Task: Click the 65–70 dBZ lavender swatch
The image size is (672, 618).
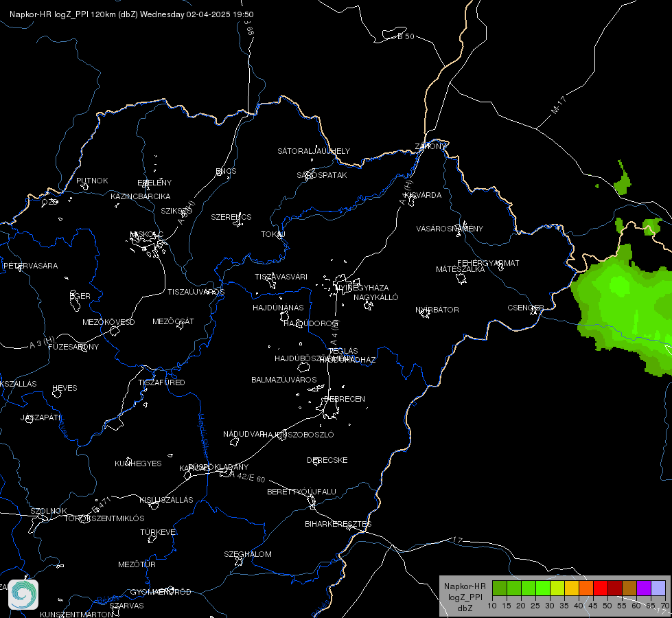Action: (x=658, y=588)
